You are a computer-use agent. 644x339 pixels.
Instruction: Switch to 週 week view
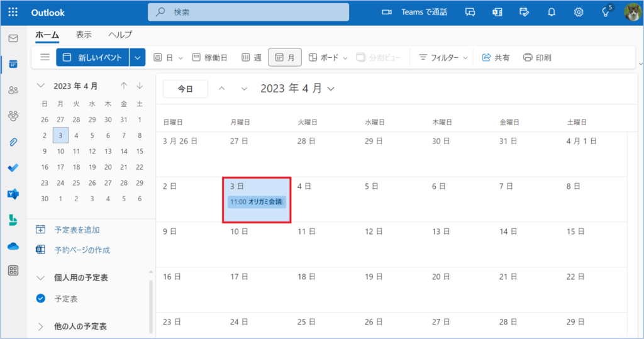[x=252, y=57]
